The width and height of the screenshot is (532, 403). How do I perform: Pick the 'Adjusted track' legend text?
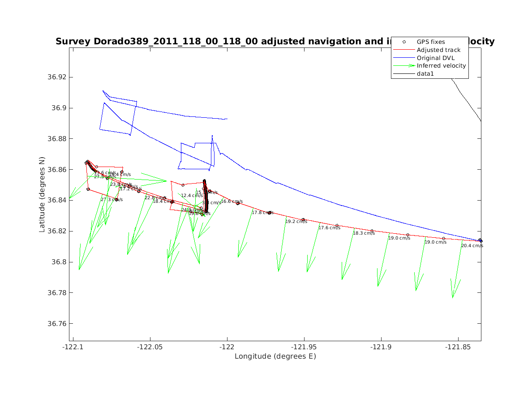click(438, 50)
